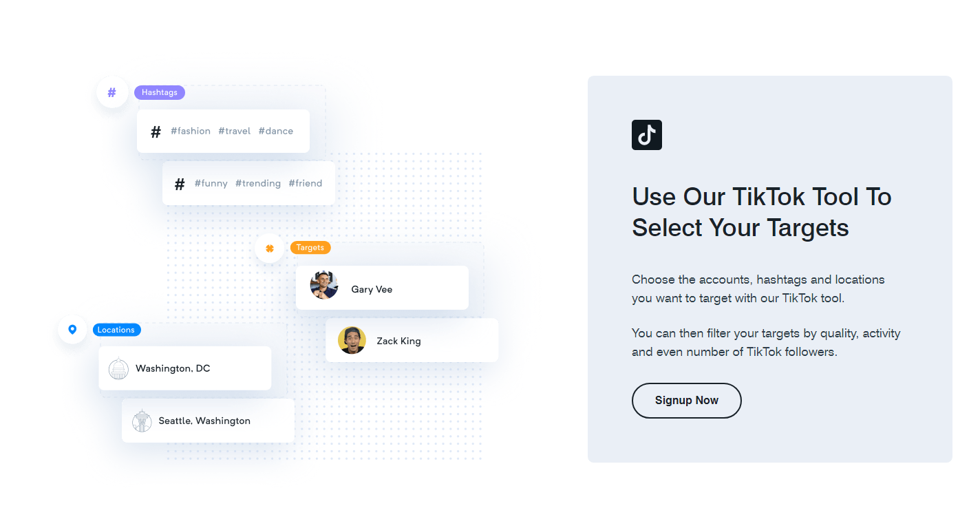Select the orange Targets label
This screenshot has height=506, width=980.
[310, 247]
